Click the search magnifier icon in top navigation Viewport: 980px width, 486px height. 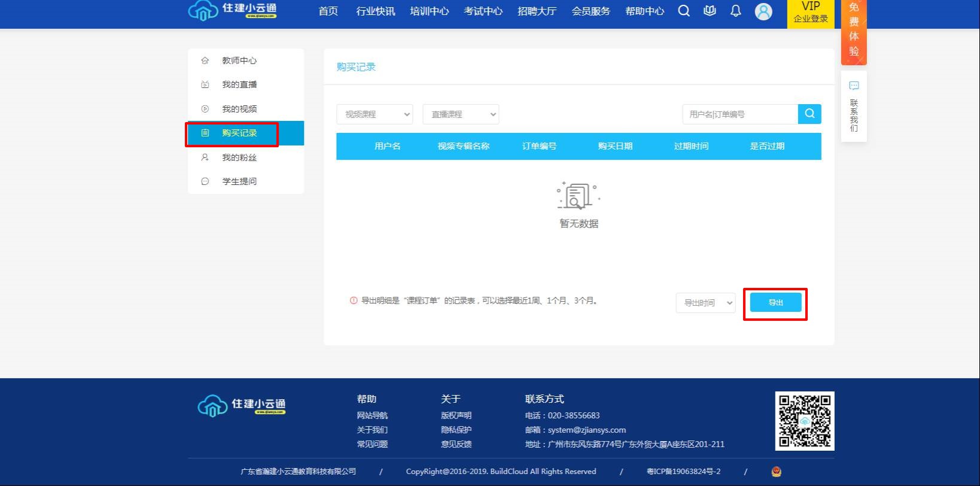(x=684, y=11)
